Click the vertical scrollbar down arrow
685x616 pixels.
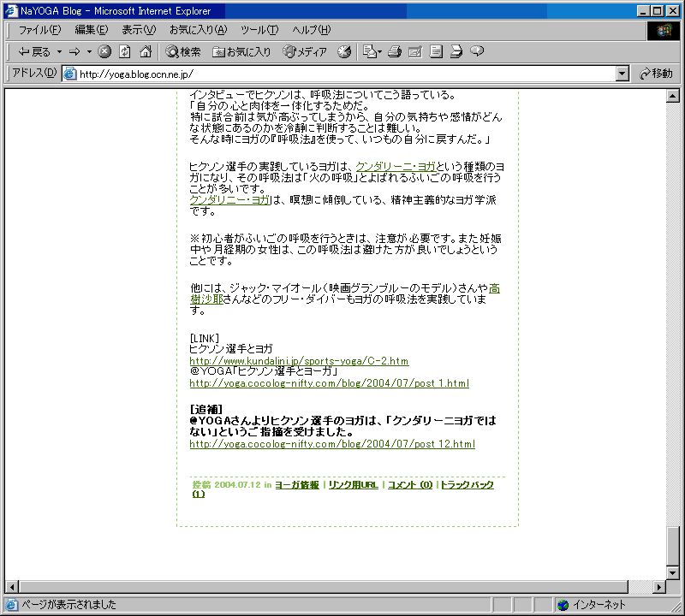(x=673, y=572)
